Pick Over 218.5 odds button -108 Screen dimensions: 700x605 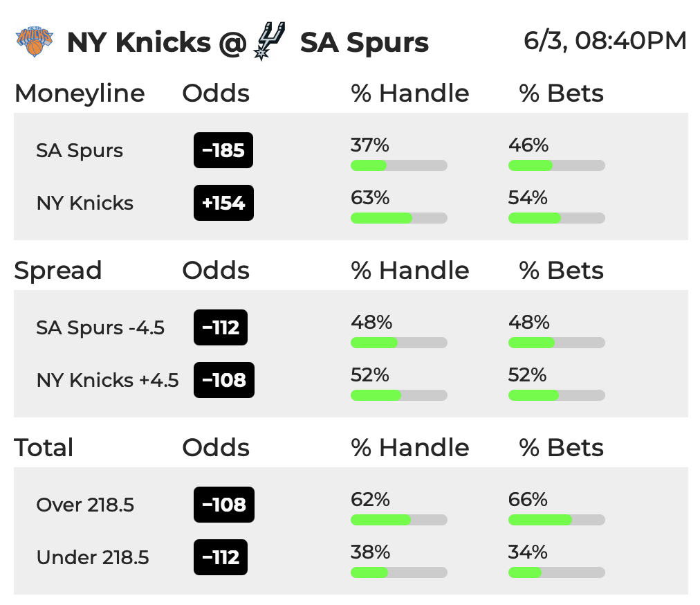(224, 505)
